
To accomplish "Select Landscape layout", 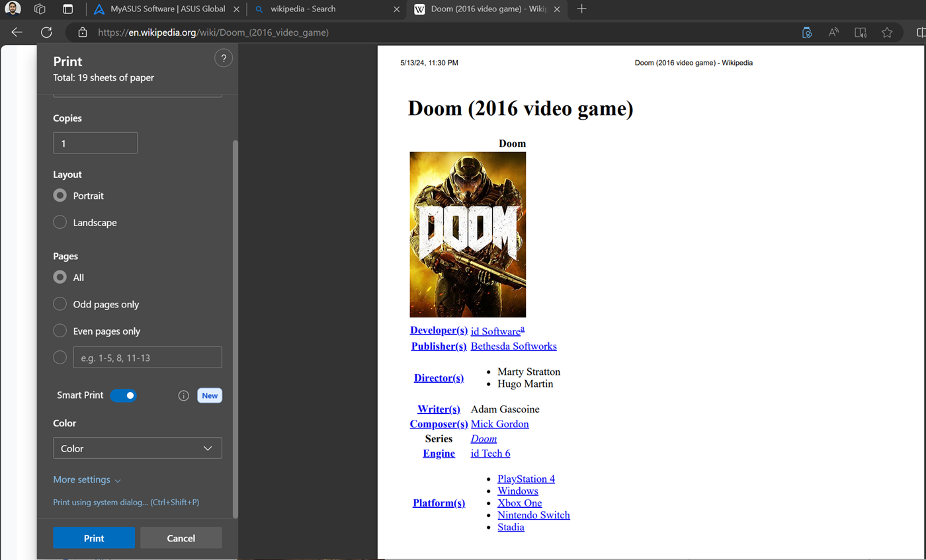I will [x=60, y=223].
